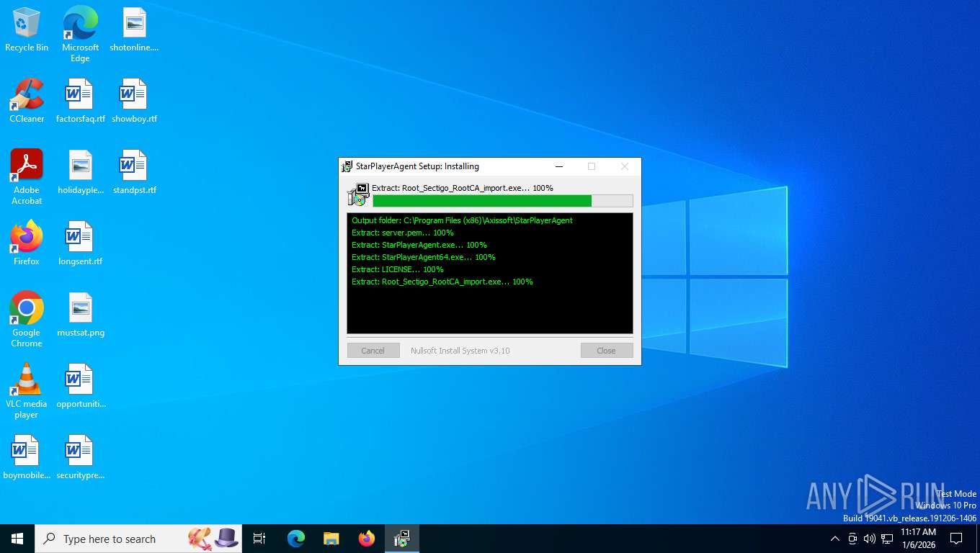Select 'Extract: StarPlayerAgent64.exe... 100%' log line
This screenshot has height=553, width=980.
[x=424, y=257]
